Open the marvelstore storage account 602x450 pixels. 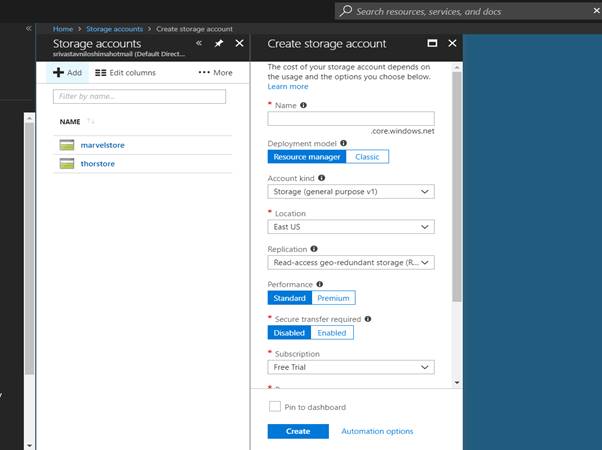click(x=103, y=145)
